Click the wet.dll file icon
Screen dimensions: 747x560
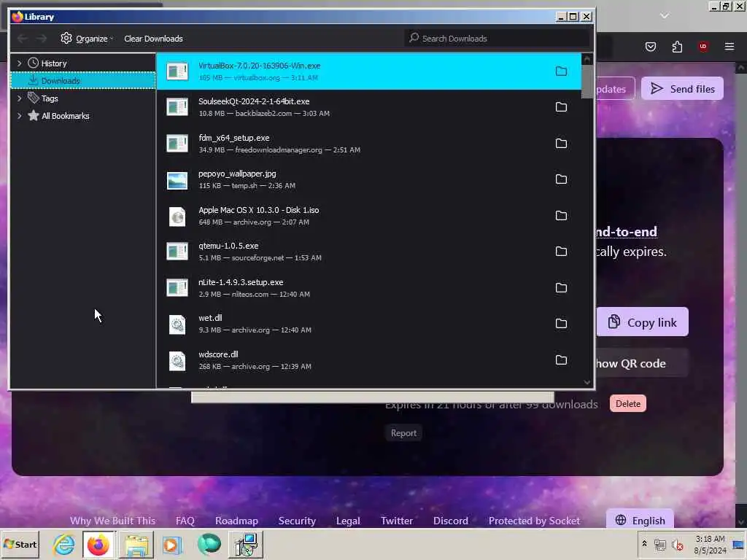(x=177, y=324)
